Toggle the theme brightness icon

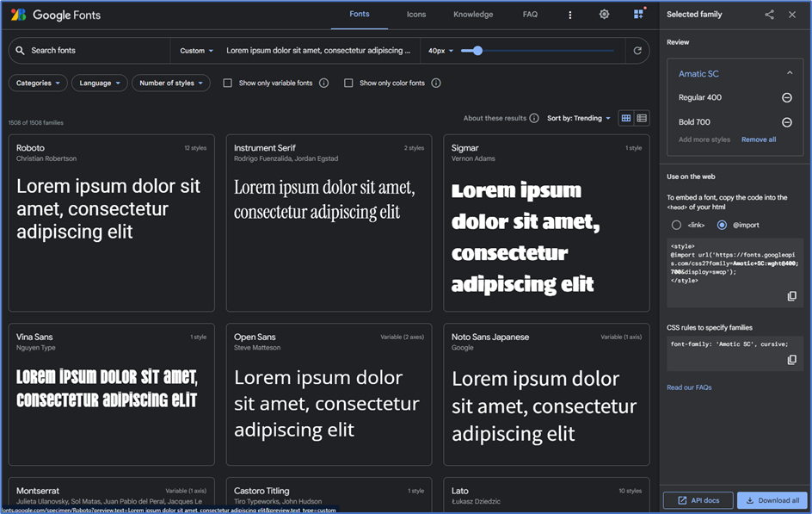604,14
